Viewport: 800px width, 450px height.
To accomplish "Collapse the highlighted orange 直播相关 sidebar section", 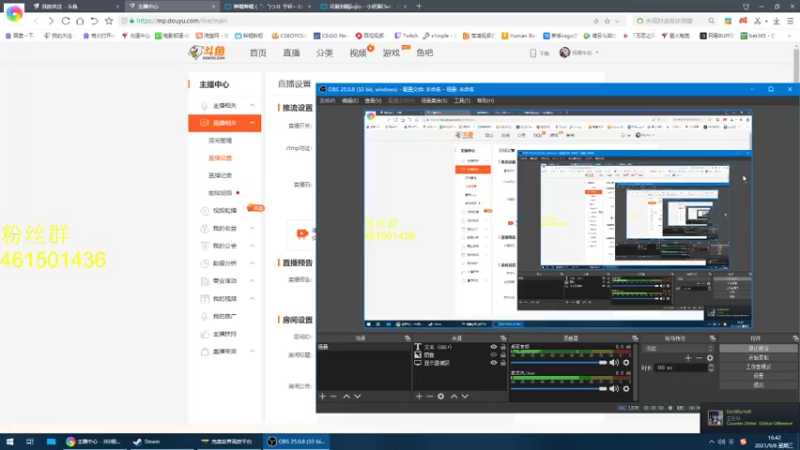I will tap(252, 123).
